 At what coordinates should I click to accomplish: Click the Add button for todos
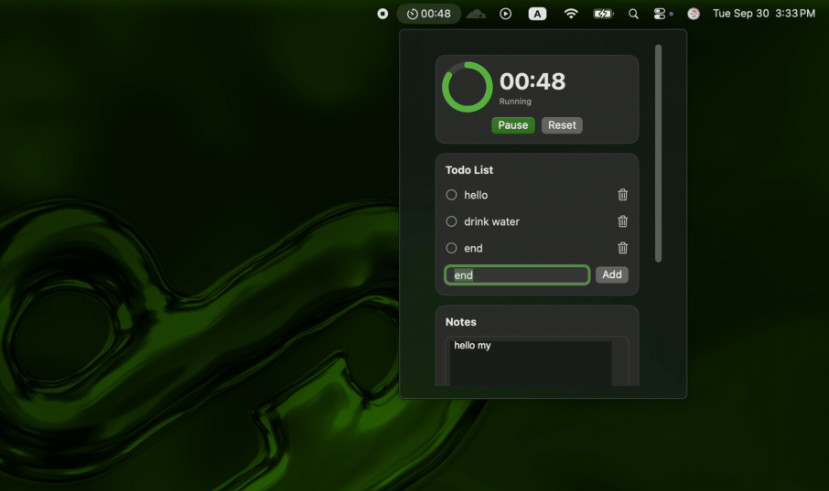pyautogui.click(x=612, y=275)
